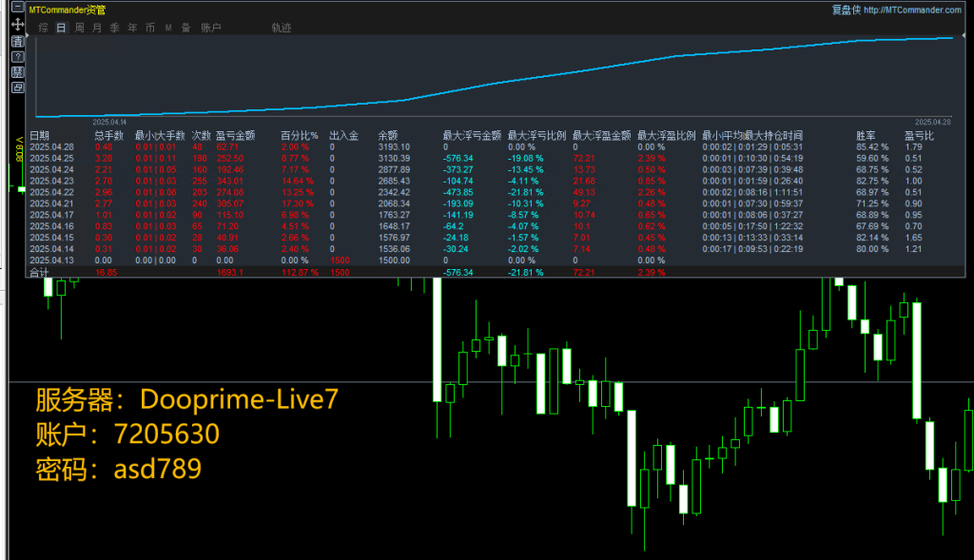This screenshot has width=974, height=560.
Task: Open help via the question mark icon
Action: [x=17, y=56]
